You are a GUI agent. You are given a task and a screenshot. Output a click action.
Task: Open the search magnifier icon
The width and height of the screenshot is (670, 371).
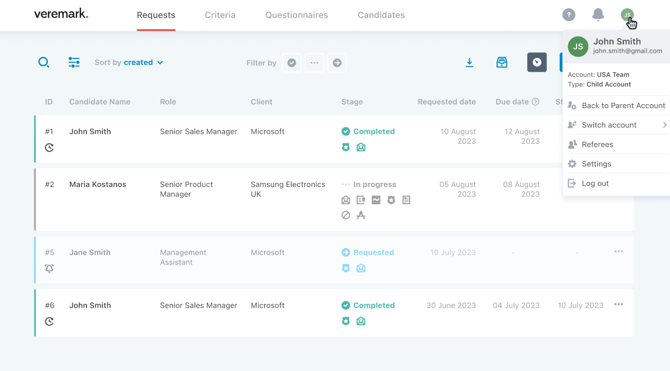(x=44, y=62)
